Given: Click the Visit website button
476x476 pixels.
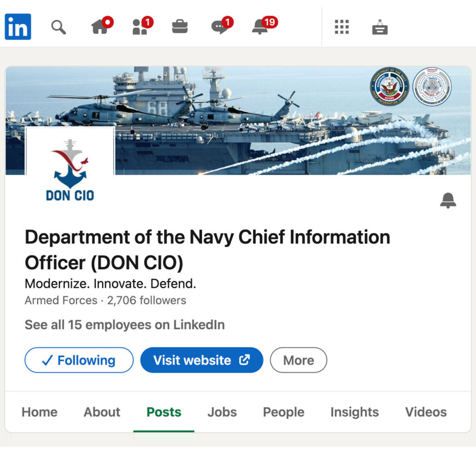Looking at the screenshot, I should point(202,360).
